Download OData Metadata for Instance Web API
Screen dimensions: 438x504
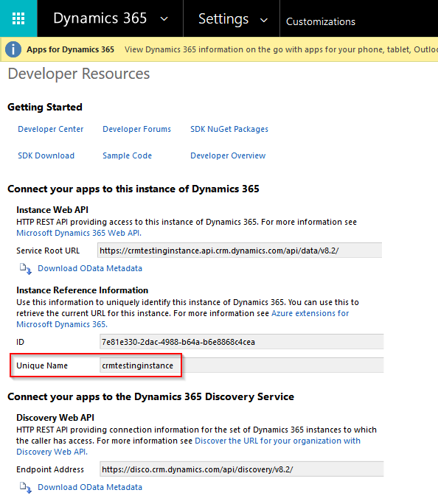[90, 268]
